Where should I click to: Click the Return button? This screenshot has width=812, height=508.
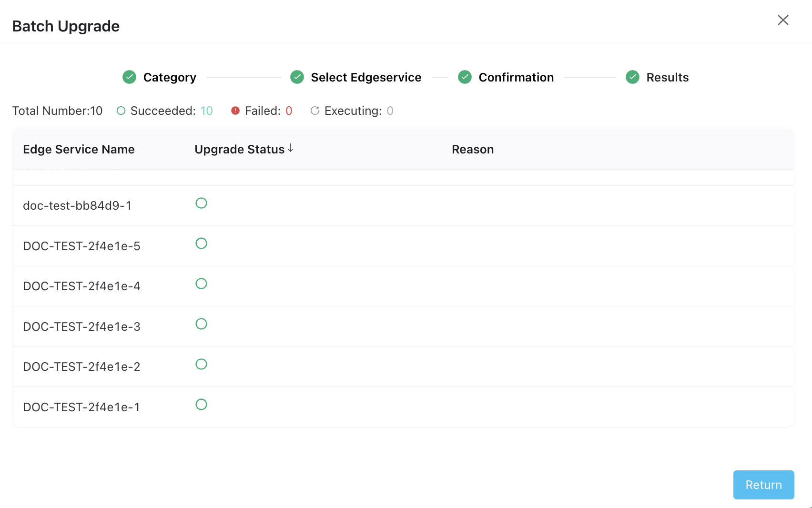(763, 485)
